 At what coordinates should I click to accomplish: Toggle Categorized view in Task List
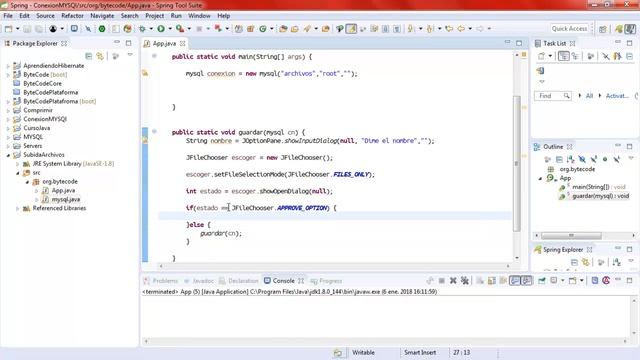[x=564, y=56]
